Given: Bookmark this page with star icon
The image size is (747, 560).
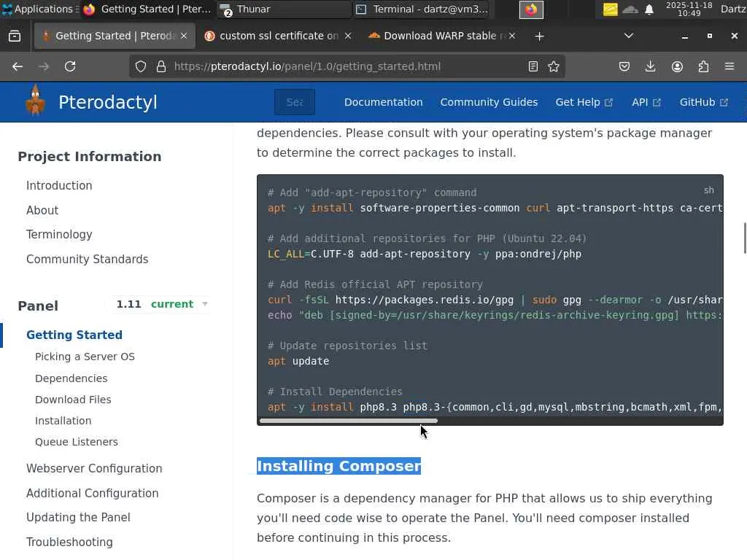Looking at the screenshot, I should 554,66.
